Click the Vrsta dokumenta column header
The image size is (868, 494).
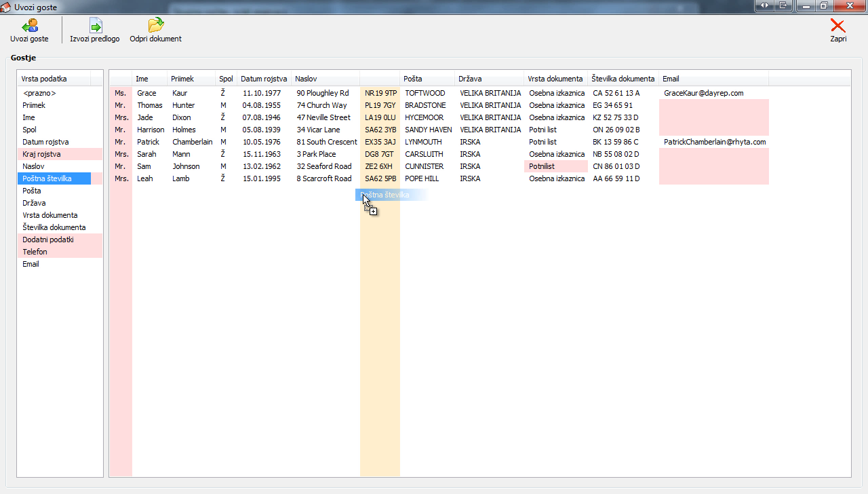click(x=555, y=79)
